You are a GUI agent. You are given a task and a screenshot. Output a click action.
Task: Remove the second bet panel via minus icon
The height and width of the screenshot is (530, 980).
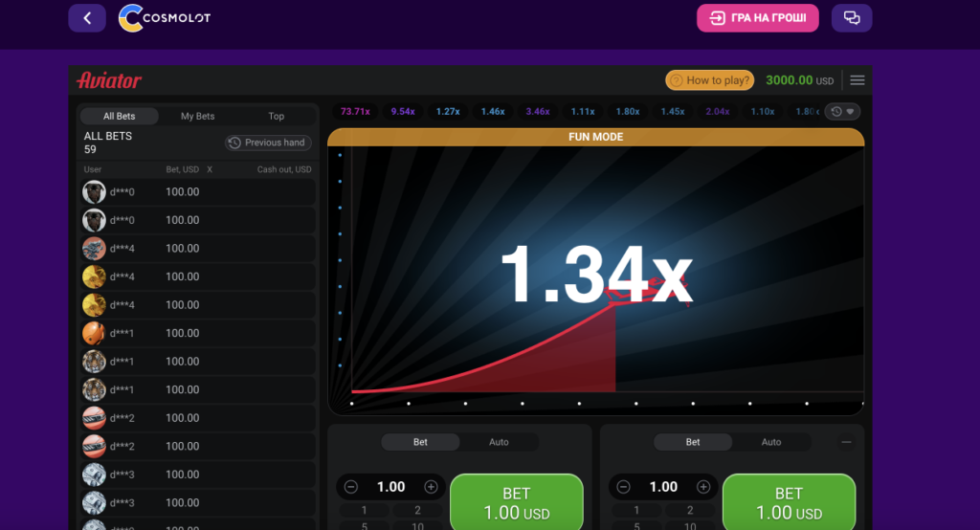pos(846,442)
